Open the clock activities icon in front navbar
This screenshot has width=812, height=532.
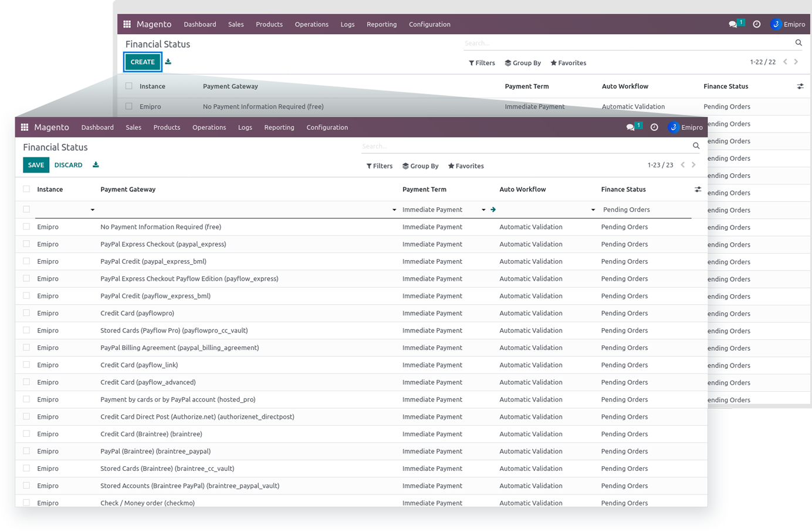click(x=654, y=127)
